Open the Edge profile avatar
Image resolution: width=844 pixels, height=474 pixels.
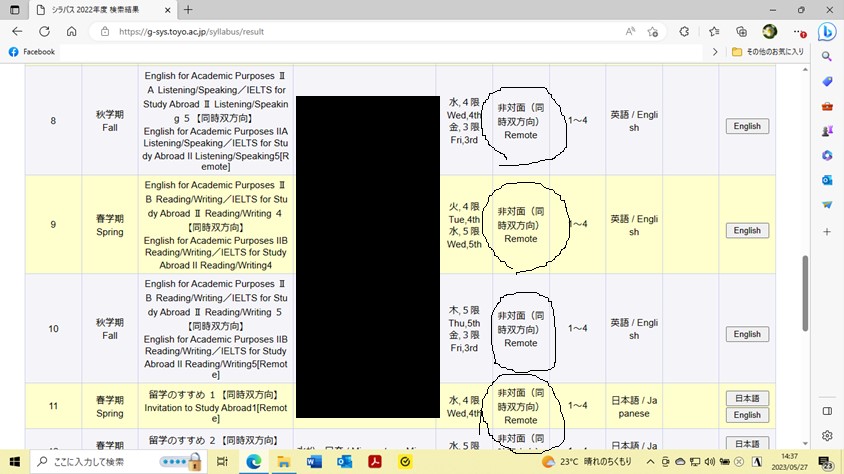click(770, 31)
